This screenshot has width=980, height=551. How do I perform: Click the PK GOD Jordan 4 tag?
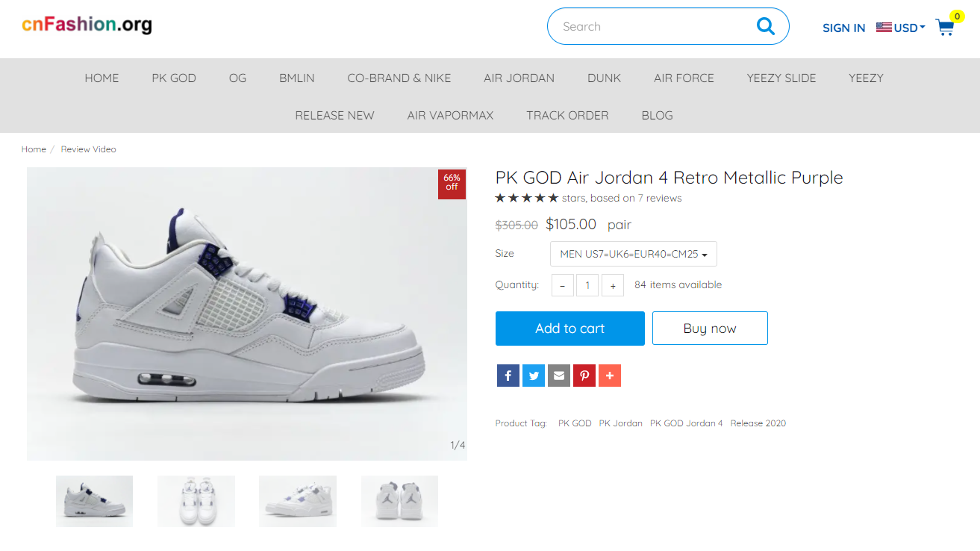[686, 423]
